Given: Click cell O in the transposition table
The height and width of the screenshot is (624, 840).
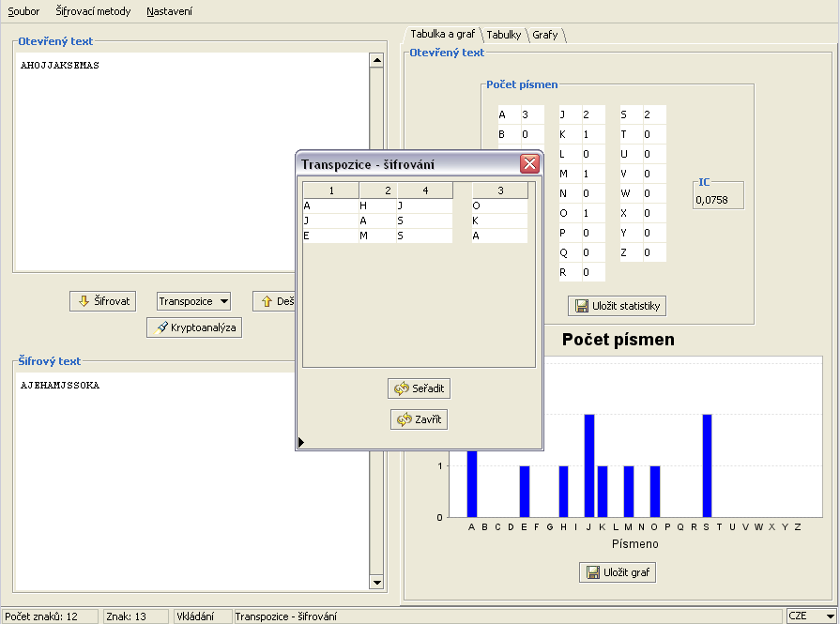Looking at the screenshot, I should point(500,205).
